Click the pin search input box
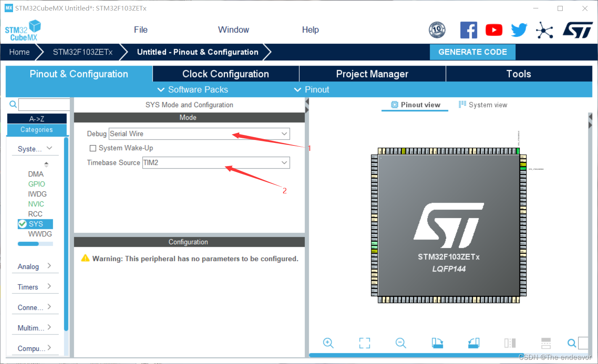Image resolution: width=598 pixels, height=364 pixels. click(x=583, y=343)
